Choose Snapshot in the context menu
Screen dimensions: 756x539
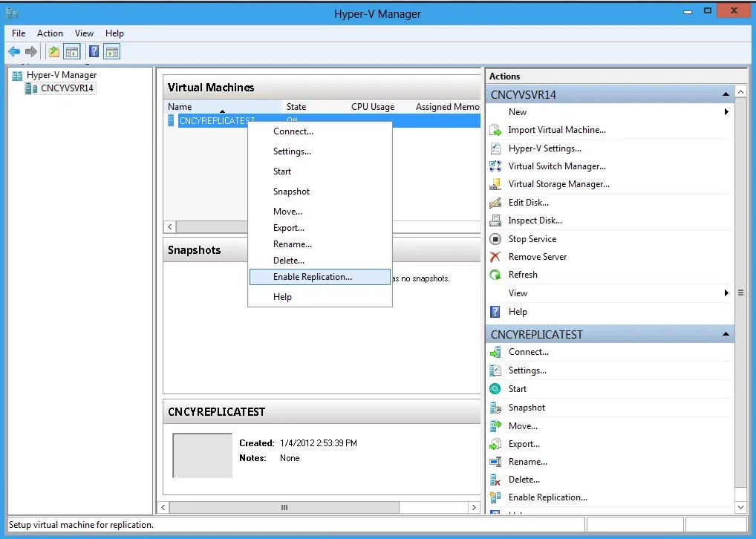(320, 192)
